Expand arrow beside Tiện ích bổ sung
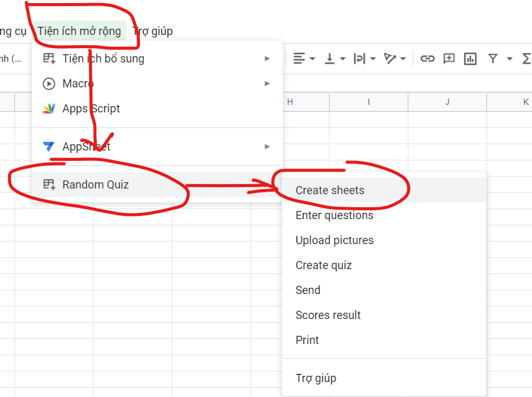 coord(267,59)
